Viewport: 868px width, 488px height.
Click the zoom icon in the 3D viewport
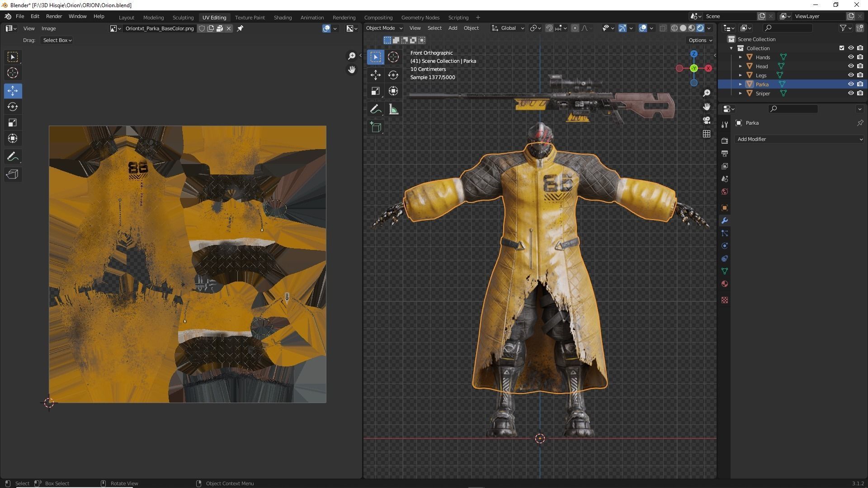(x=707, y=93)
